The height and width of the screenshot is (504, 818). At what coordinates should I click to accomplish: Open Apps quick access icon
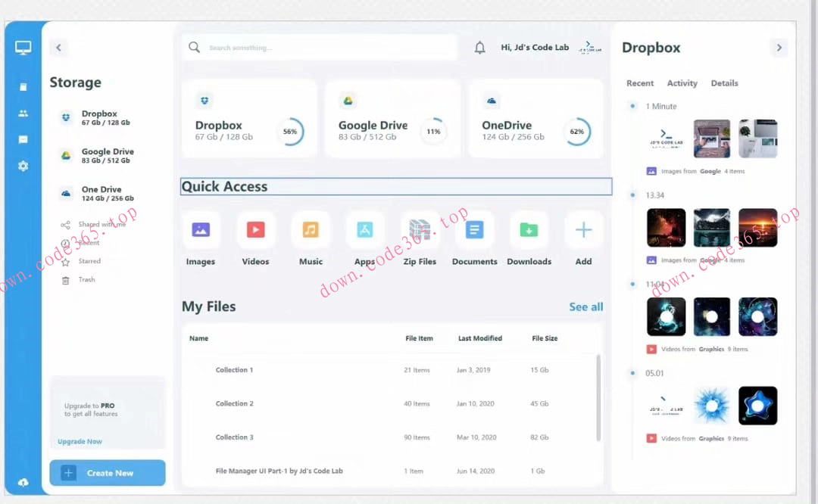click(x=364, y=230)
